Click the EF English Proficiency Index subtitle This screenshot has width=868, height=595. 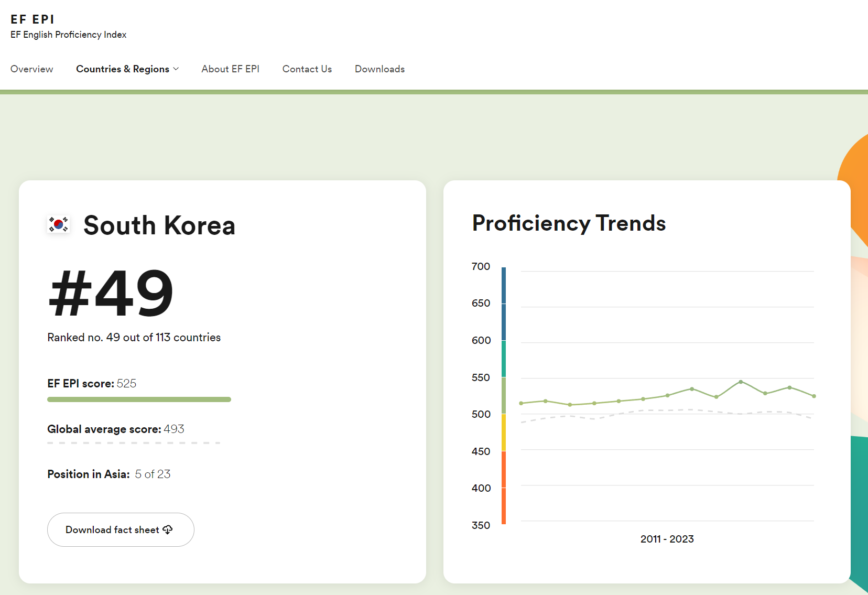(68, 35)
